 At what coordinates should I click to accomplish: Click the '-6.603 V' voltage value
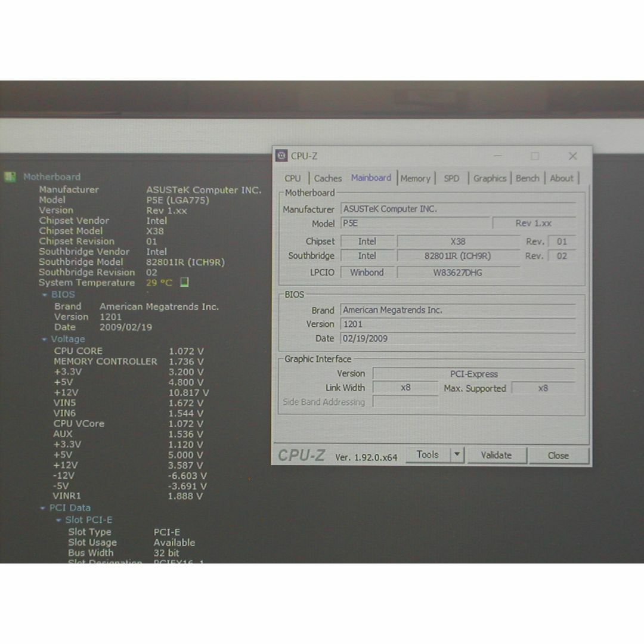pos(187,476)
